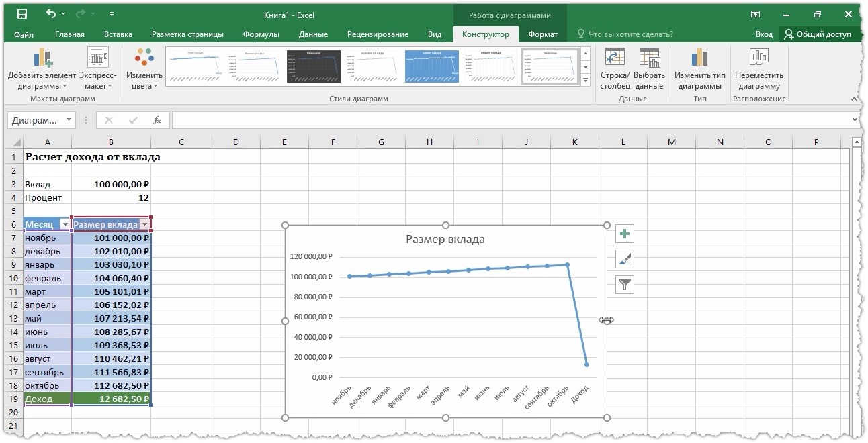The height and width of the screenshot is (443, 868).
Task: Open the filter dropdown on the Размер вклада header
Action: [x=144, y=224]
